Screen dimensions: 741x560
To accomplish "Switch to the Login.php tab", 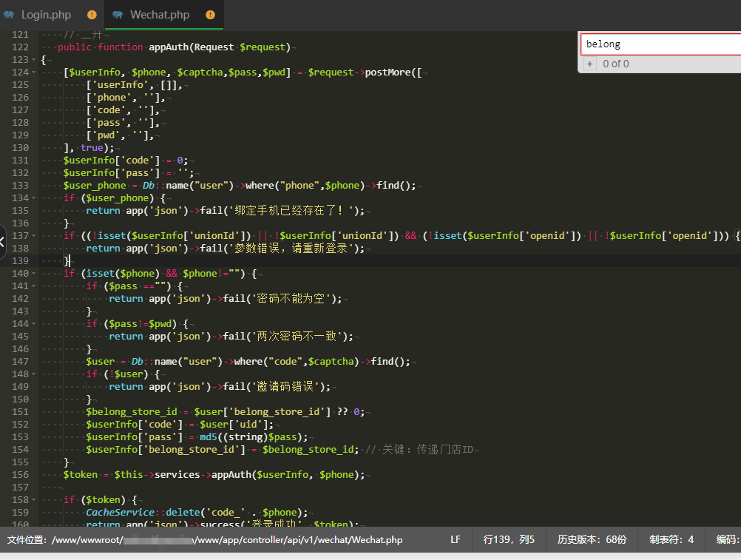I will coord(46,15).
